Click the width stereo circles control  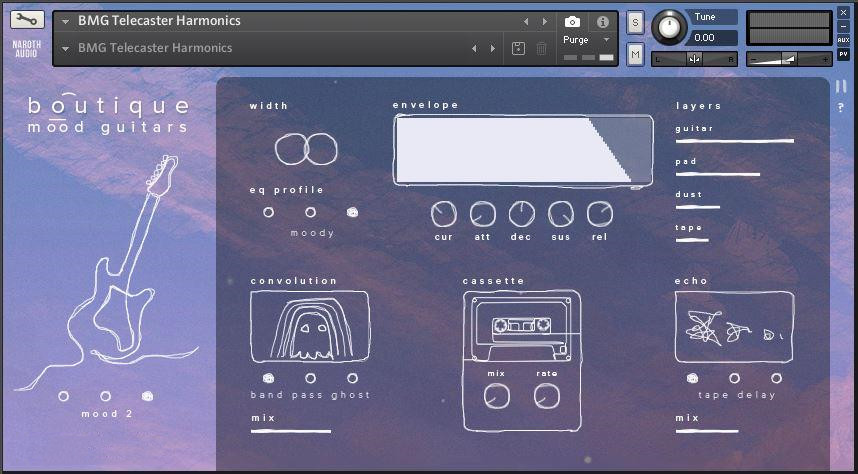[x=306, y=150]
